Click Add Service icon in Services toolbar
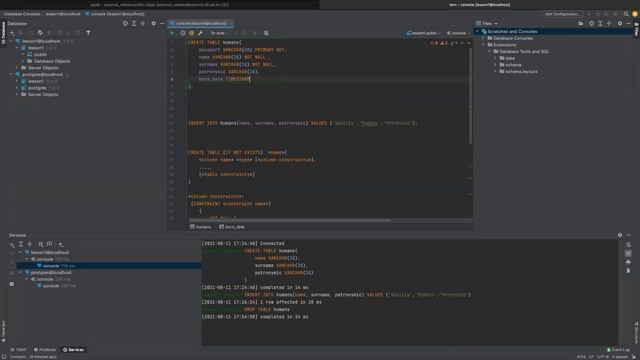Viewport: 640px width, 360px height. coord(60,244)
